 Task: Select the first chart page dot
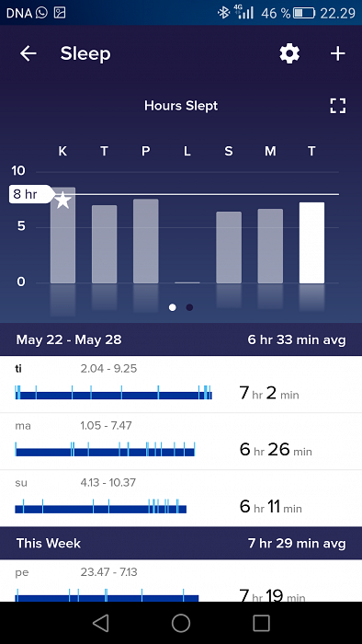coord(173,307)
